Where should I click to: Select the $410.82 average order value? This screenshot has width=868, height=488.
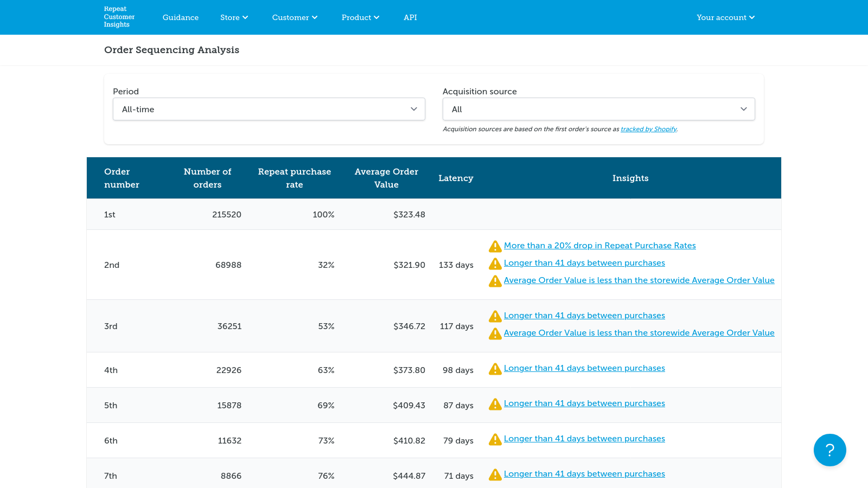click(x=409, y=441)
